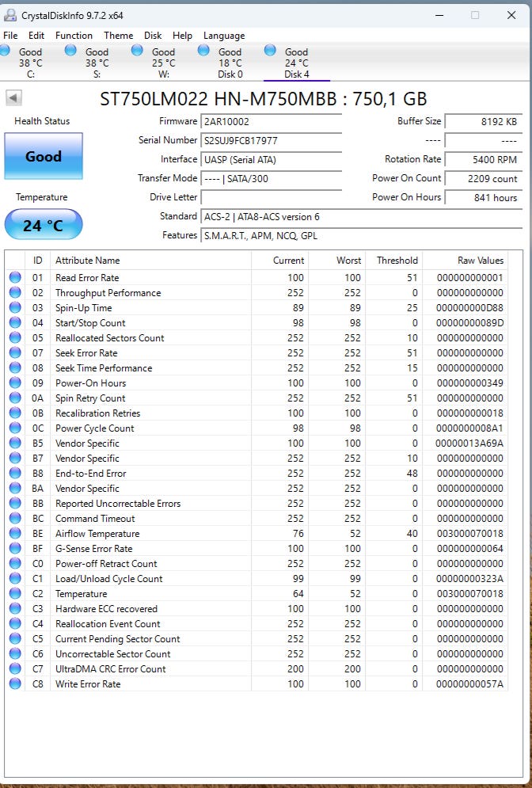Click raw value 00000013A69A
Image resolution: width=532 pixels, height=788 pixels.
(469, 443)
